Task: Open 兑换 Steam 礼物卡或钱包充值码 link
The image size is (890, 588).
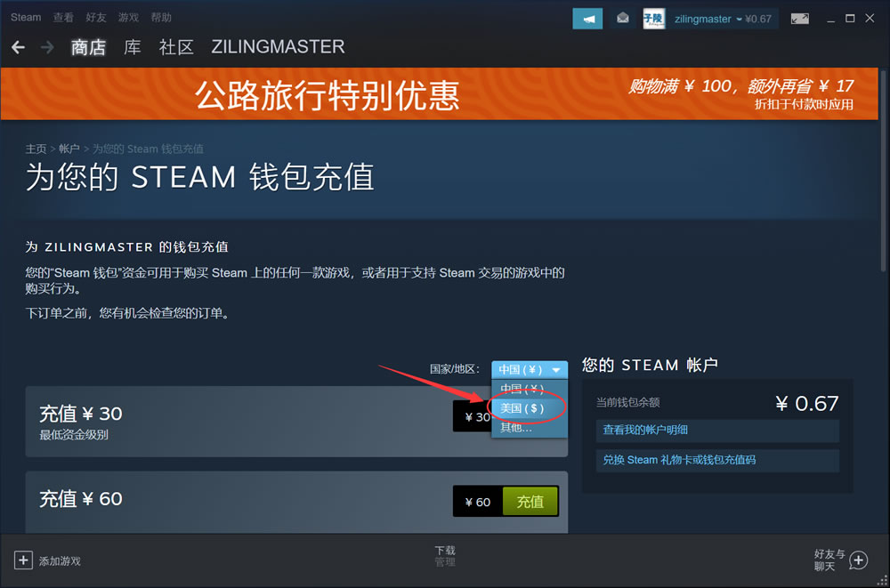Action: point(717,460)
